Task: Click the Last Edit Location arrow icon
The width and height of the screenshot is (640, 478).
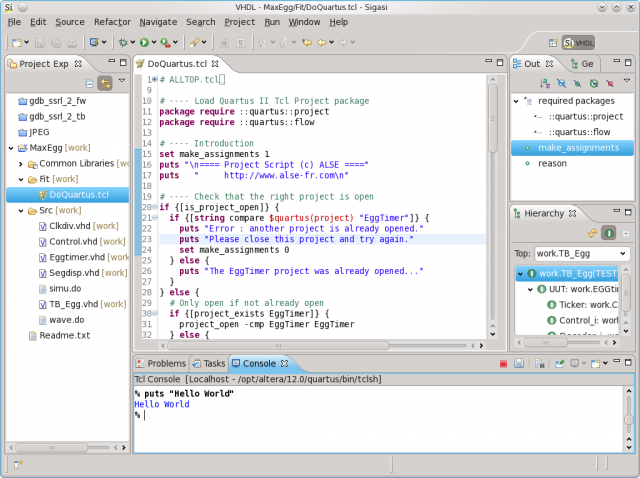Action: pos(307,42)
